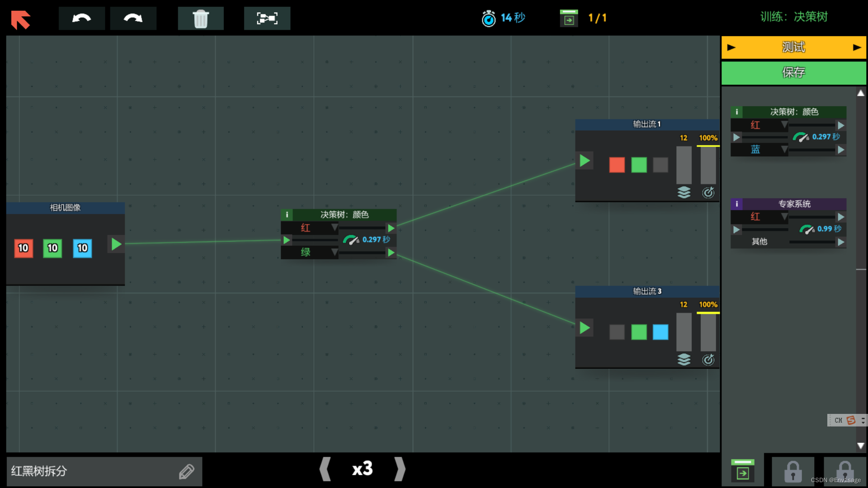Increase simulation speed with right bracket
Image resolution: width=868 pixels, height=488 pixels.
400,469
